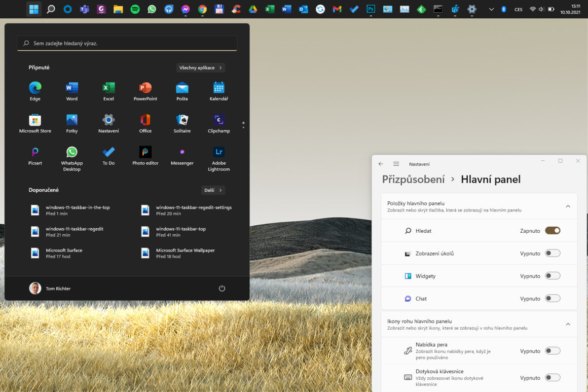
Task: Enable the Widgety toggle
Action: click(x=553, y=275)
